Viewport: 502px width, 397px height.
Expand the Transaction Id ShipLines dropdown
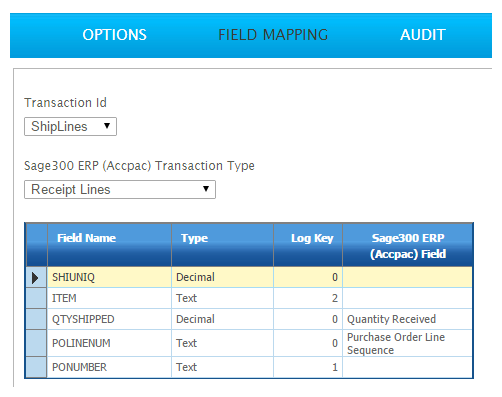pos(70,127)
